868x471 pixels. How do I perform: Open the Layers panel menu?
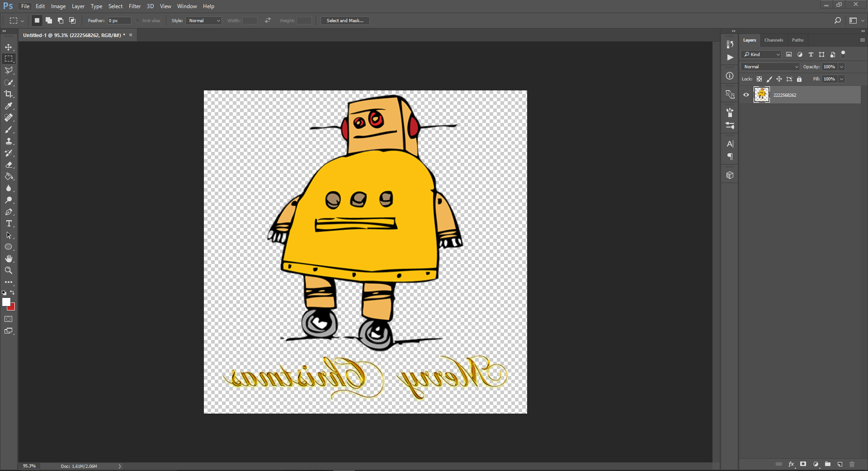(862, 40)
